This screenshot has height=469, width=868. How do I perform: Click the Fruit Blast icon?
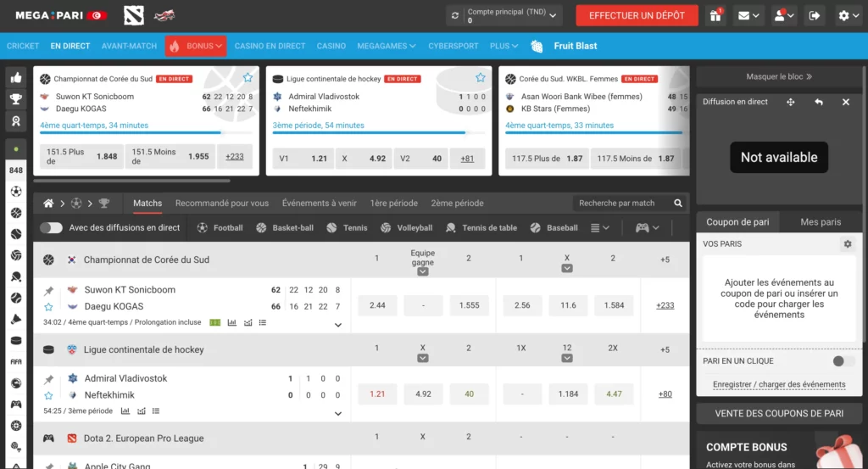537,46
